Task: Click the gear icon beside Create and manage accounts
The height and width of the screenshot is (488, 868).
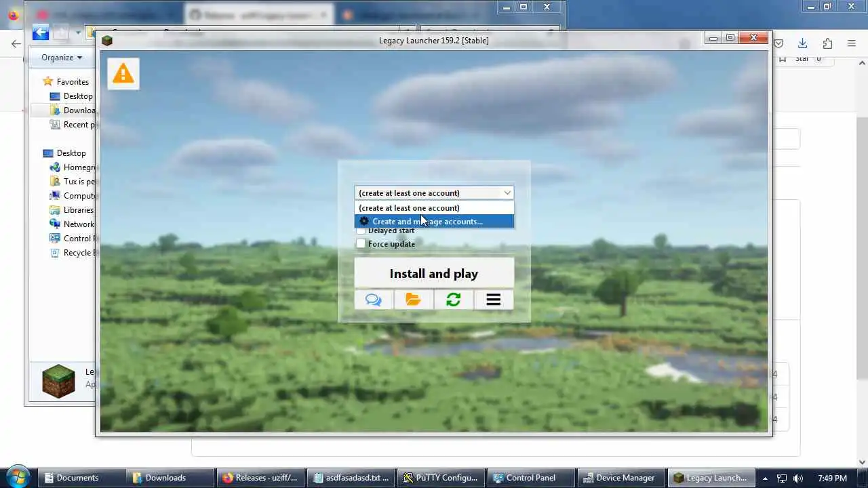Action: (x=364, y=222)
